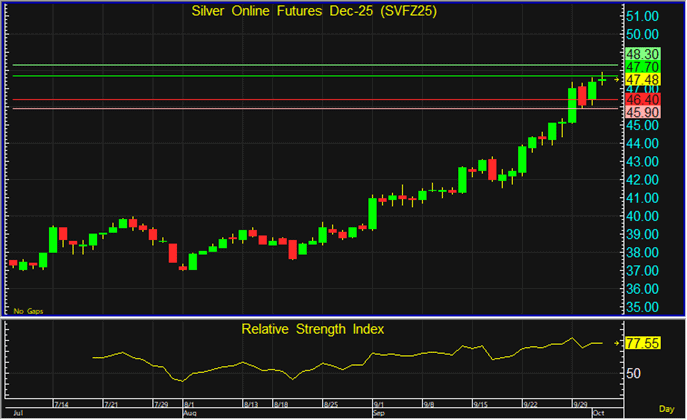Select the pink 45.90 price label
Screen dimensions: 687x420
click(x=640, y=113)
